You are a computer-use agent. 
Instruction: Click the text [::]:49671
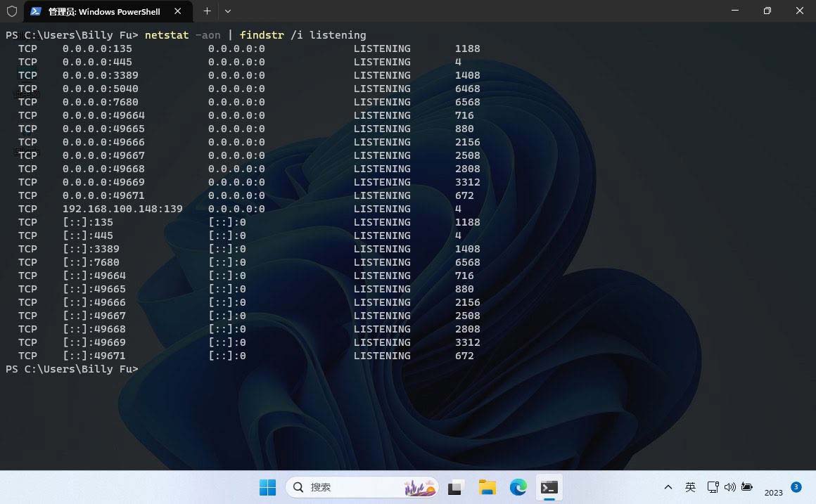[94, 356]
